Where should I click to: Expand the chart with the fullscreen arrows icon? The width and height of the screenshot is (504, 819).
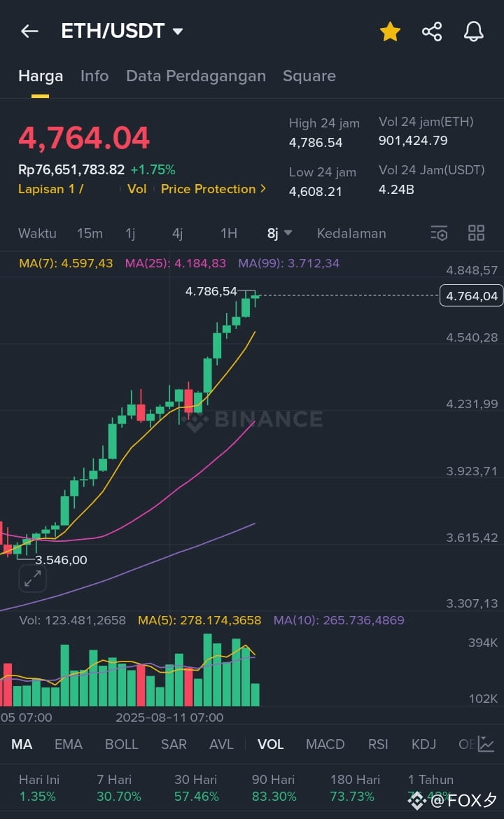[x=32, y=579]
